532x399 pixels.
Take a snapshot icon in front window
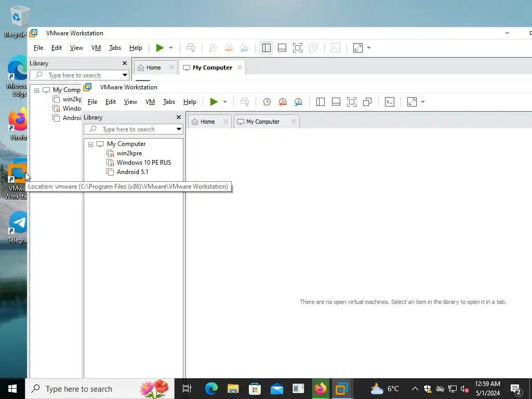[x=267, y=102]
